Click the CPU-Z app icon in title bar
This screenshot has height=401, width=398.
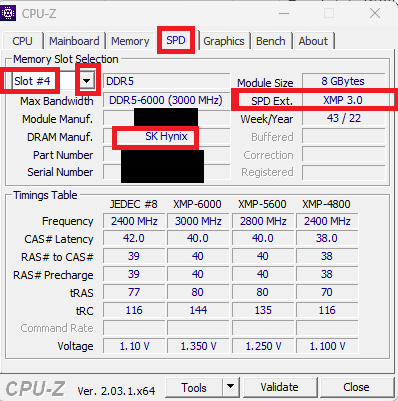8,13
